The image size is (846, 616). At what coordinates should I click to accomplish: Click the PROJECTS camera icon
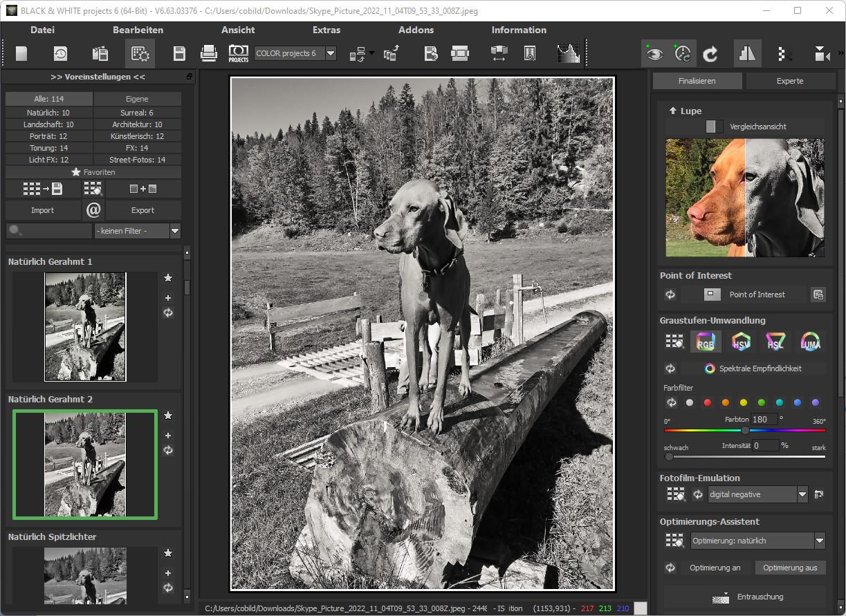tap(239, 54)
